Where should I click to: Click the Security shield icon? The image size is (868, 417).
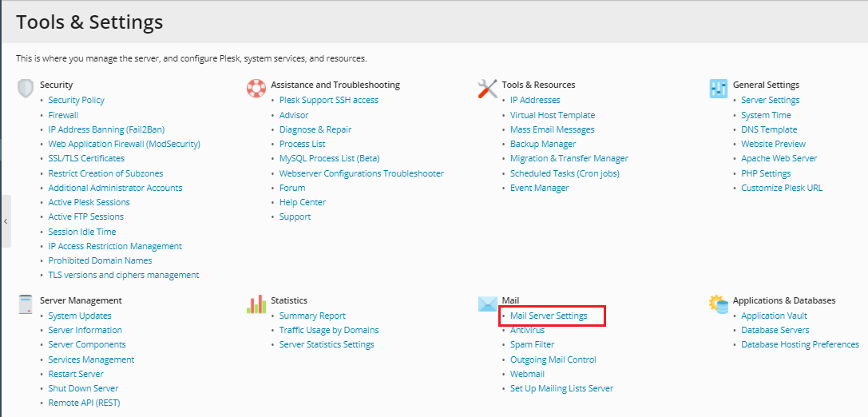click(x=26, y=88)
